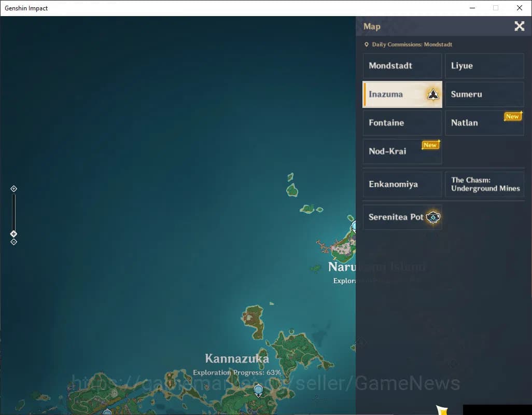Click the Narukami Island label on the map

click(x=342, y=267)
